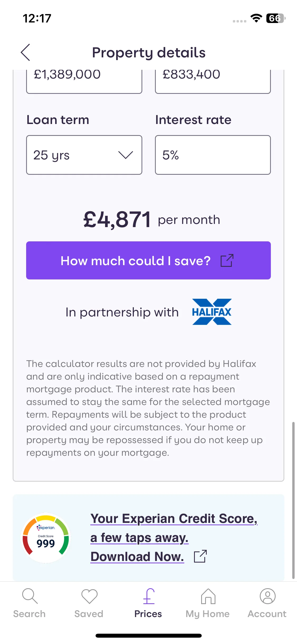Select the Prices pound icon

click(149, 596)
